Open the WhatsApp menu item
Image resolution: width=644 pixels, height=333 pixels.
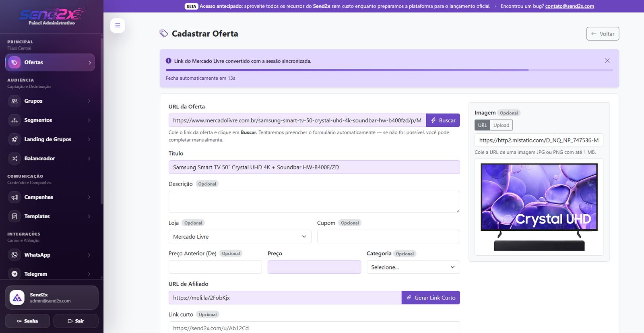[x=50, y=255]
